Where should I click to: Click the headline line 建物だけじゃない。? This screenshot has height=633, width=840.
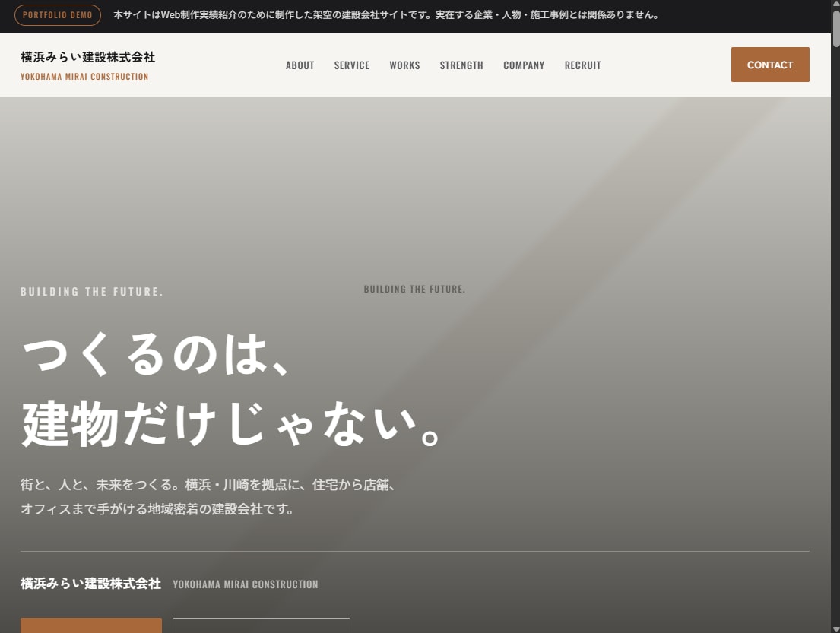coord(232,423)
